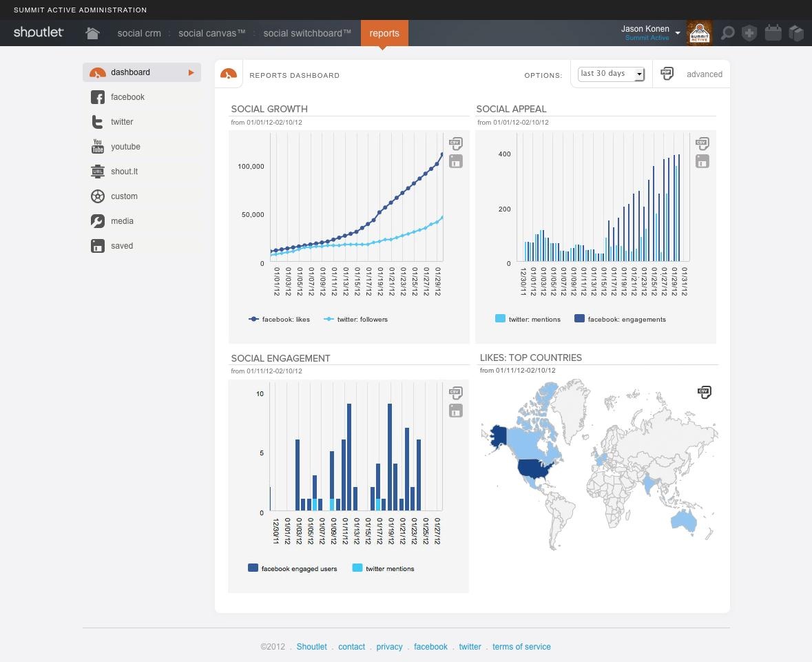
Task: Open the last 30 days dropdown
Action: click(x=611, y=74)
